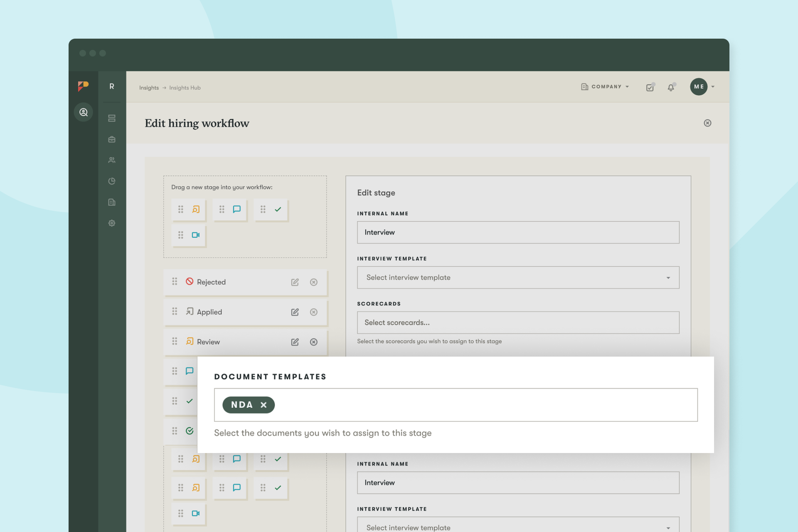Open the settings gear in sidebar
Screen dimensions: 798x532
[112, 223]
